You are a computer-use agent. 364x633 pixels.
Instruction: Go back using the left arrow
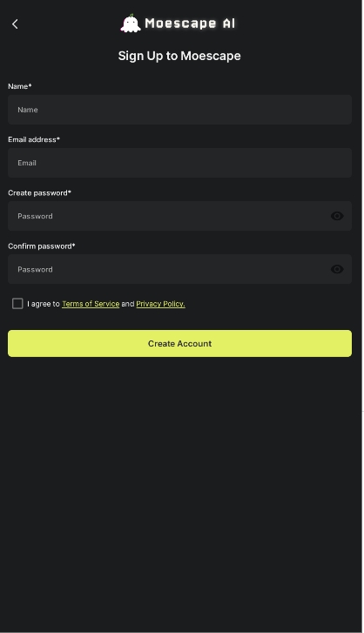coord(15,24)
